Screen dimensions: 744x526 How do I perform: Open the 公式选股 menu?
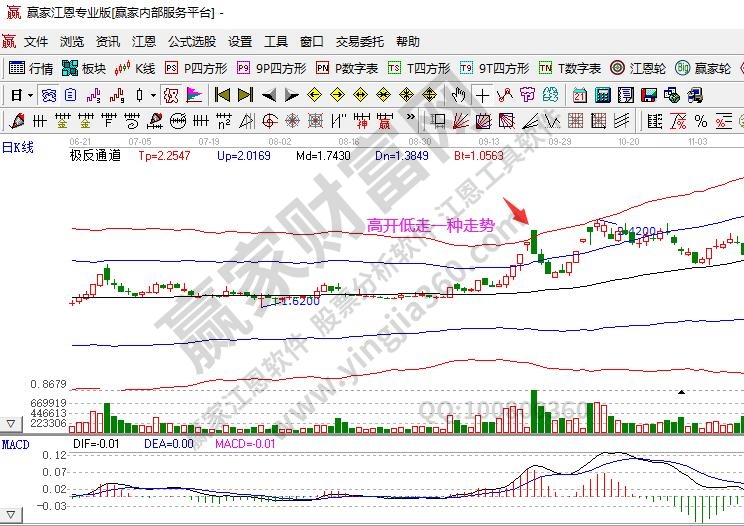[x=192, y=42]
